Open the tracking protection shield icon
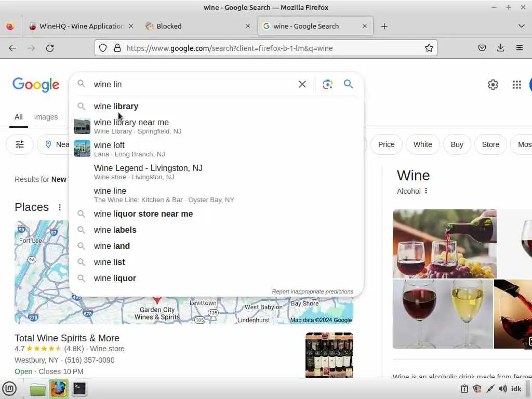The image size is (532, 399). click(x=103, y=48)
